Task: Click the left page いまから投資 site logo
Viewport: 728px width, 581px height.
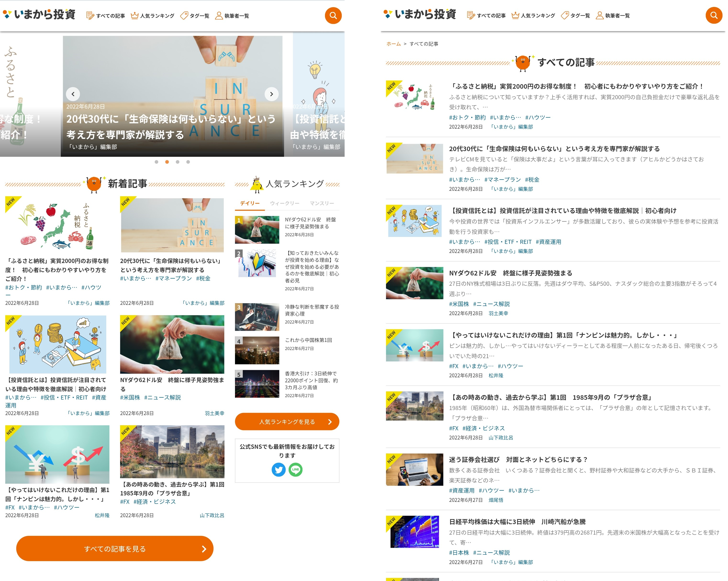Action: click(39, 15)
